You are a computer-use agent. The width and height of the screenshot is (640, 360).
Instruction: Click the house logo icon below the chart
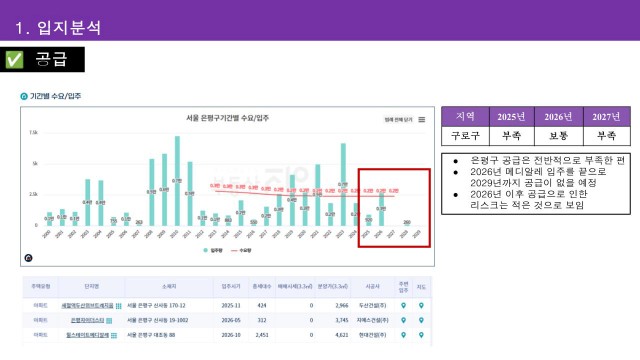tap(29, 258)
